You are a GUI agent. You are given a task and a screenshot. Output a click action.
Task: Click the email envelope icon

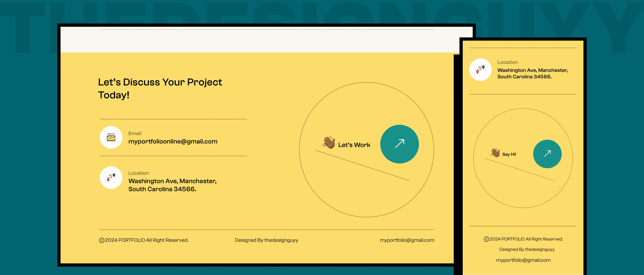click(x=111, y=137)
